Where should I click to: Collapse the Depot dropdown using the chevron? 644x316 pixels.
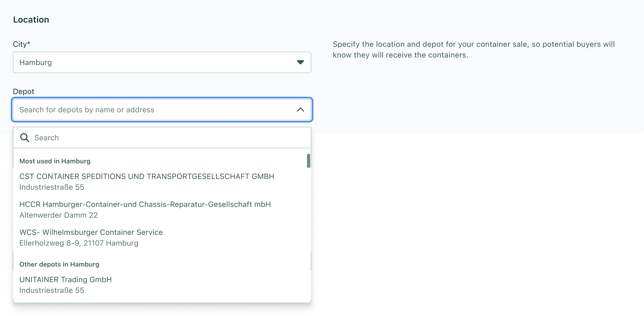[x=301, y=110]
